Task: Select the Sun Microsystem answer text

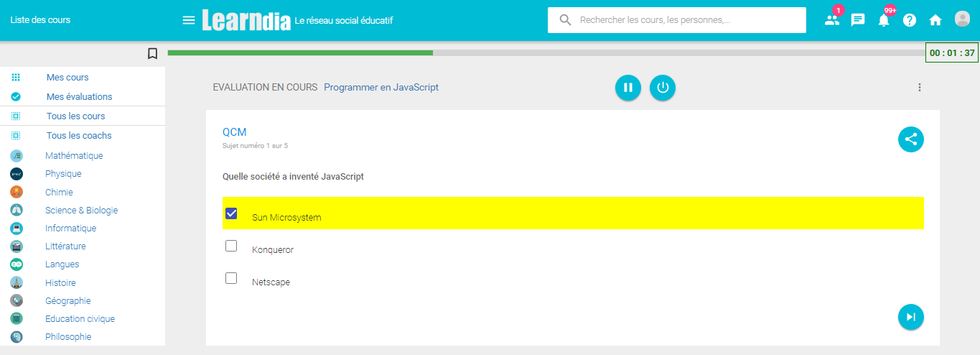Action: tap(286, 217)
